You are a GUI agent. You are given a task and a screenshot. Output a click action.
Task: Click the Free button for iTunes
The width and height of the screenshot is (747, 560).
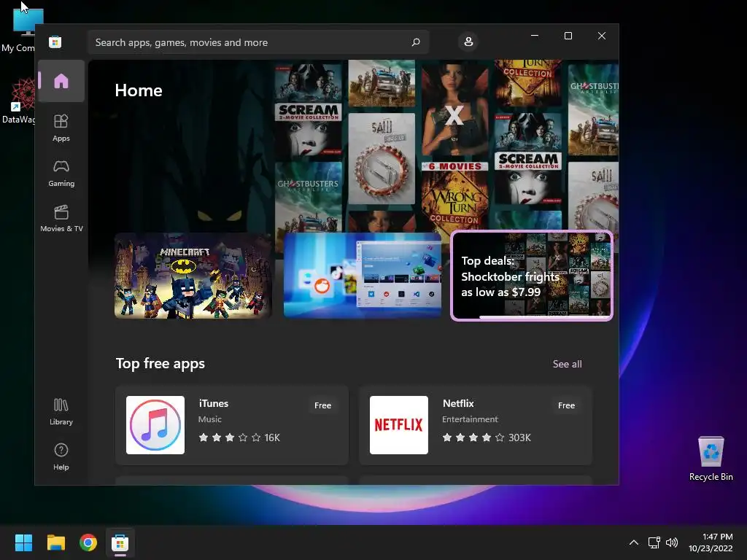(x=322, y=405)
